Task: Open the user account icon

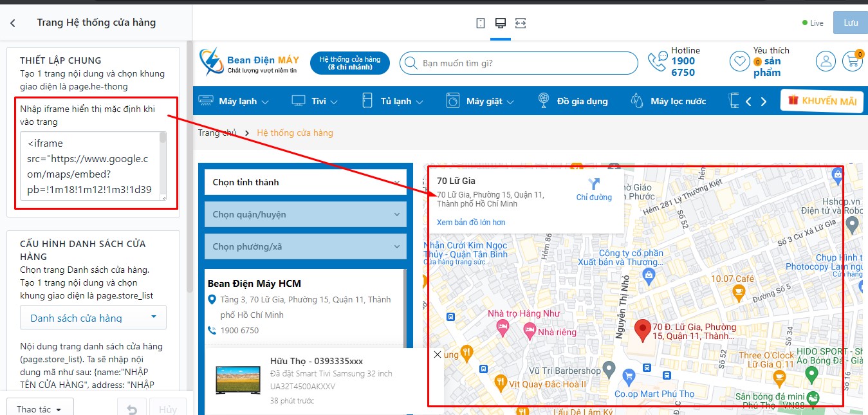Action: click(x=826, y=61)
